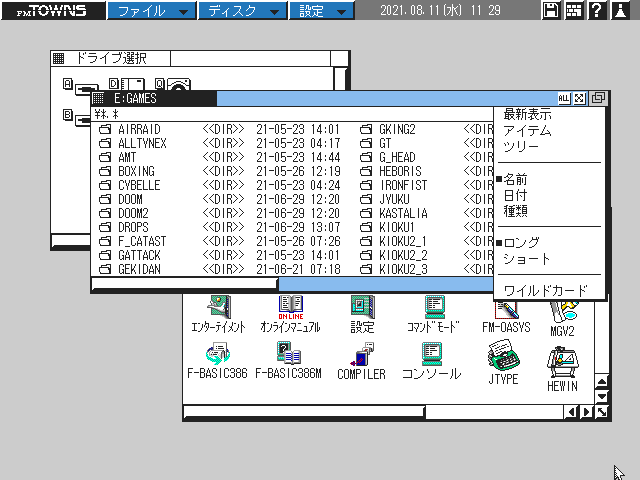Click the GKING2 folder icon
The image size is (640, 480).
[366, 129]
